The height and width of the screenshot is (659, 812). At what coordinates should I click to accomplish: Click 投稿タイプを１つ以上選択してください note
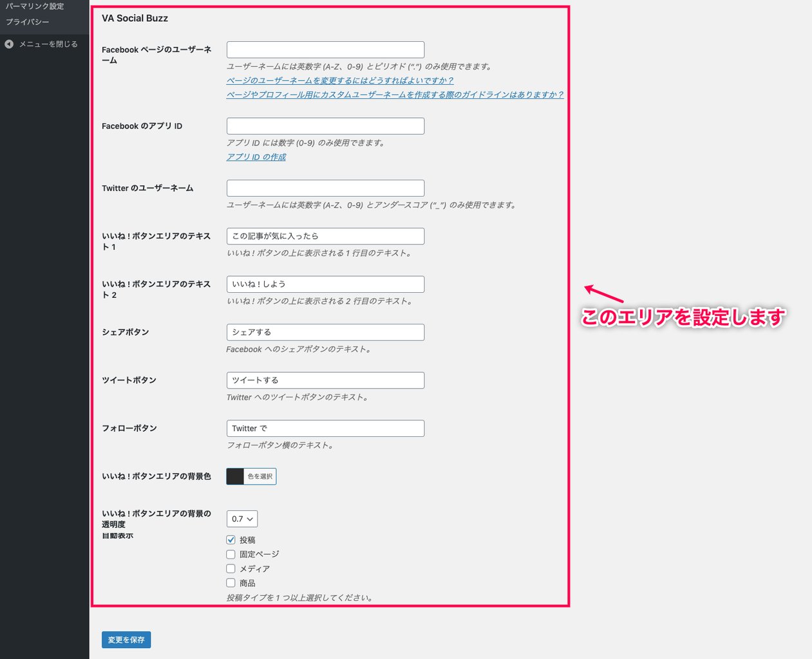[x=299, y=598]
